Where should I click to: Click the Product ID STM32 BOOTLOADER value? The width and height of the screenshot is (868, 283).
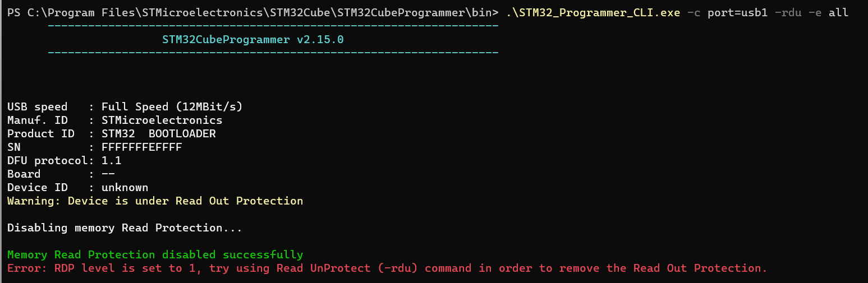[159, 133]
